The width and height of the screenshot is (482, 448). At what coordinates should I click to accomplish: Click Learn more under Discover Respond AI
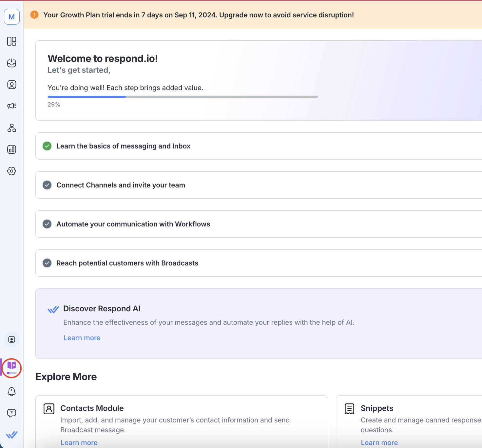tap(82, 338)
